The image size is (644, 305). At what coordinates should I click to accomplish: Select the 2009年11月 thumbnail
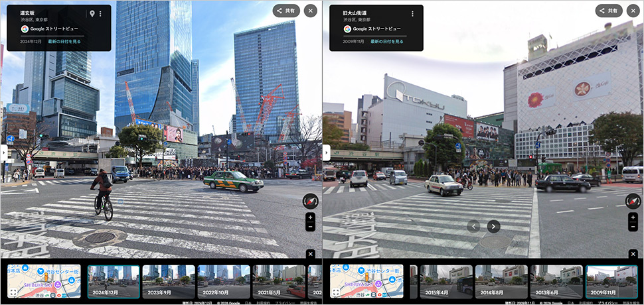point(611,281)
